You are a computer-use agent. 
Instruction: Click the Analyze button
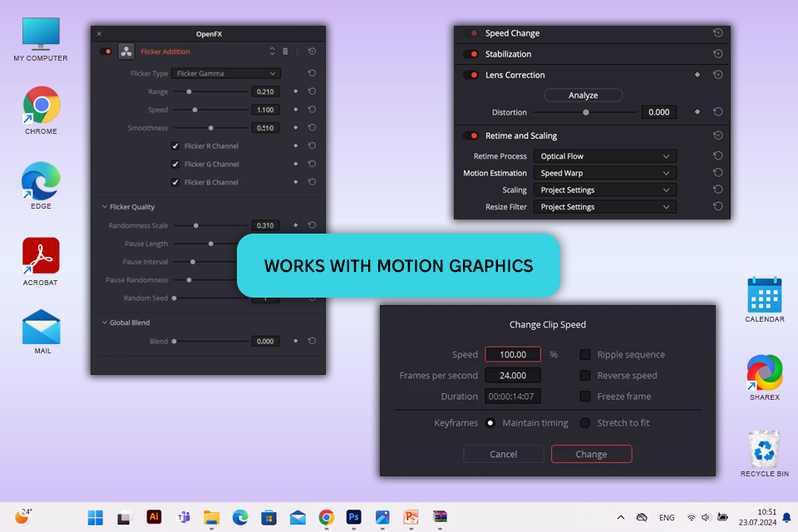(584, 96)
